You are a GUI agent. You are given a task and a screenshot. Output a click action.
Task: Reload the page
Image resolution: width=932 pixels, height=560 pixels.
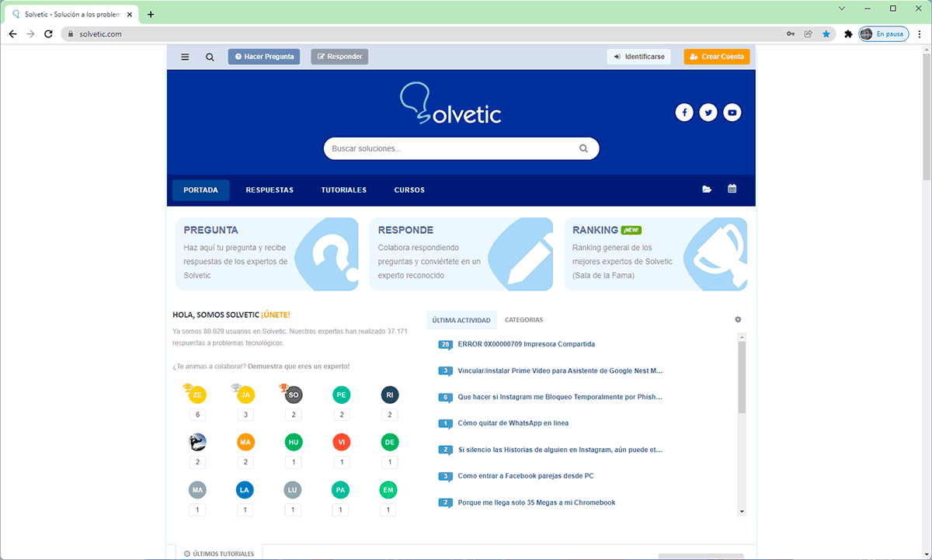tap(48, 34)
